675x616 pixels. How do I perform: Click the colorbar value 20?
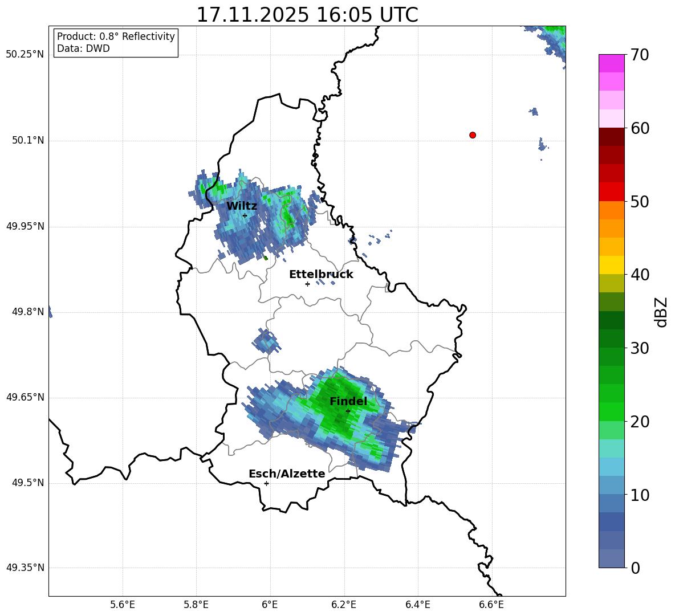pos(640,422)
